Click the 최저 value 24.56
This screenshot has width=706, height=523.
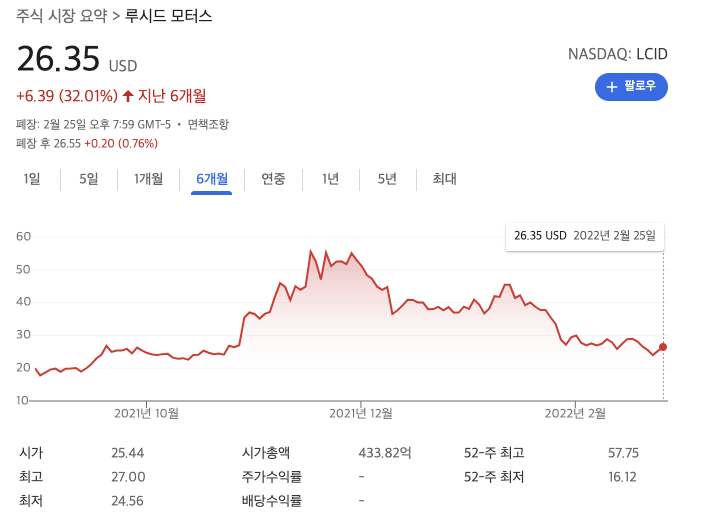tap(127, 500)
